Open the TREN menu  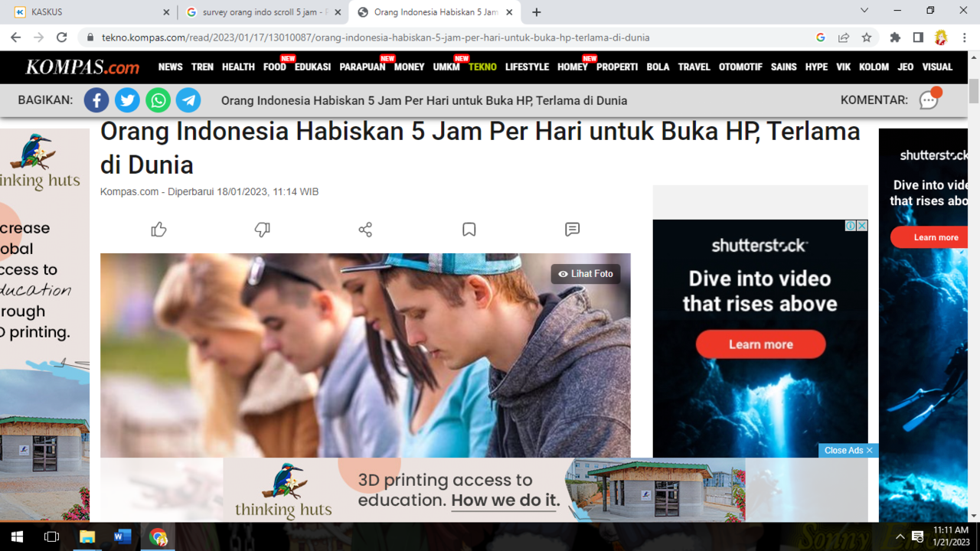tap(202, 67)
